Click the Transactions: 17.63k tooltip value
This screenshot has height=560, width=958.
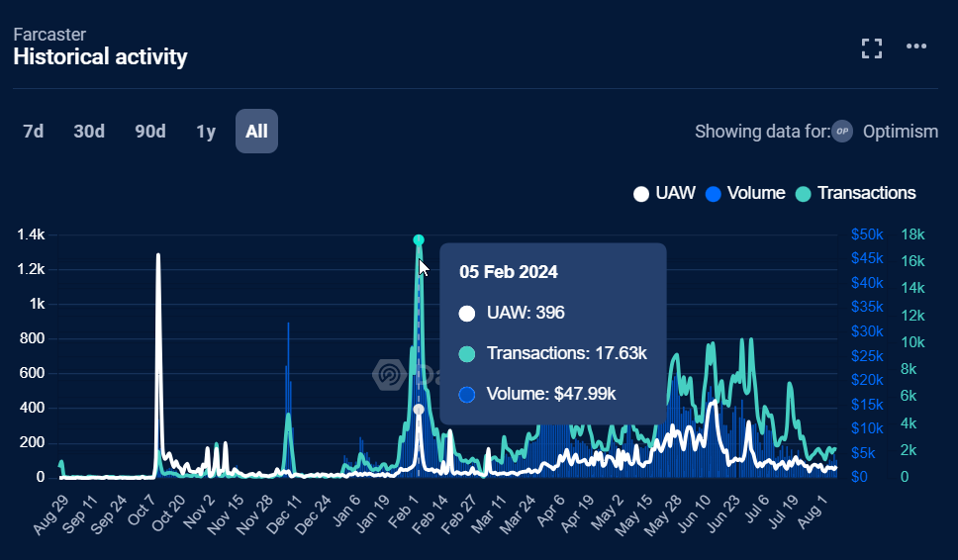566,353
